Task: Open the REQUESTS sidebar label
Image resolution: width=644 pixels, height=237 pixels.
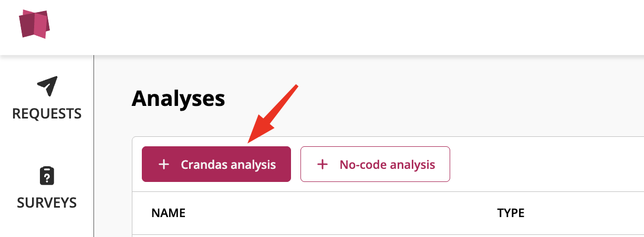Action: pyautogui.click(x=47, y=113)
